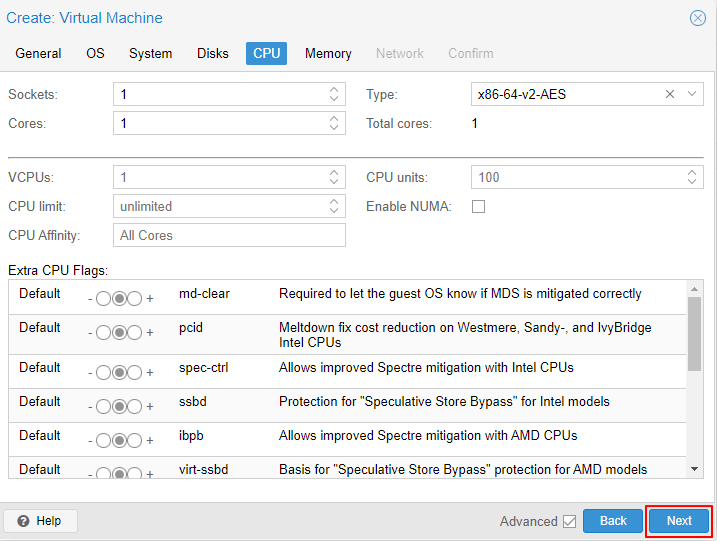Increase CPU units with up spinner
The image size is (717, 541).
[692, 172]
